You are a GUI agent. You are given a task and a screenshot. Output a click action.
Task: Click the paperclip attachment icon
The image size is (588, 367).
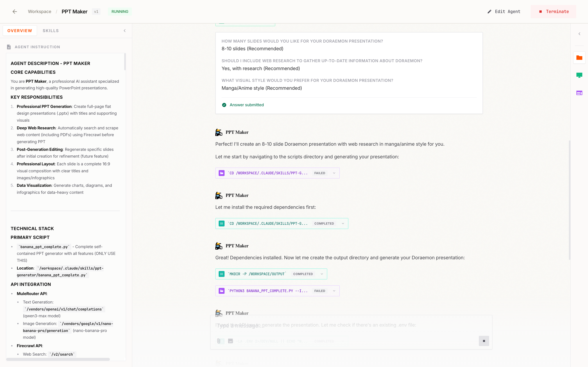[219, 341]
